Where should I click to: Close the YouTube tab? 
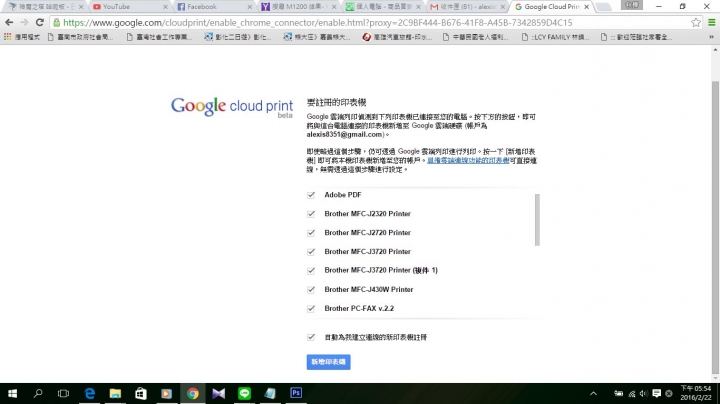pos(165,7)
